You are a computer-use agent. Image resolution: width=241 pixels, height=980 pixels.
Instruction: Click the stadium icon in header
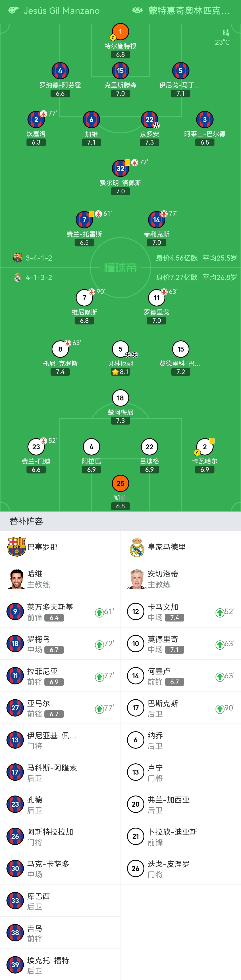click(137, 10)
